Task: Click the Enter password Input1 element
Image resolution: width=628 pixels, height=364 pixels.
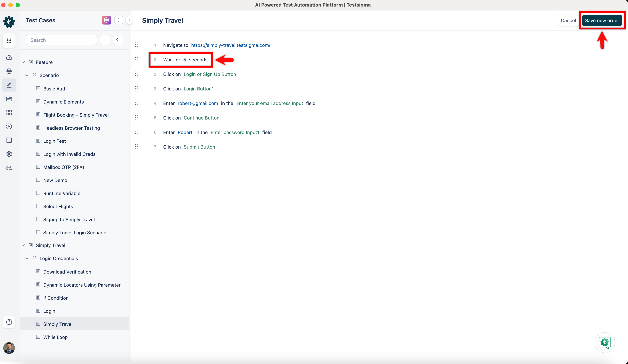Action: point(235,133)
